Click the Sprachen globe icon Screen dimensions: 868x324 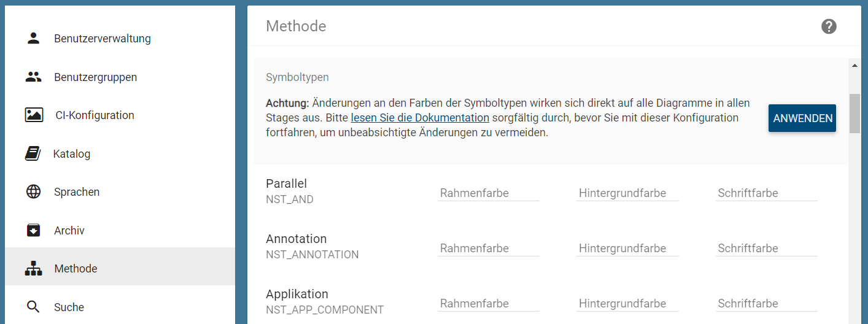[33, 192]
